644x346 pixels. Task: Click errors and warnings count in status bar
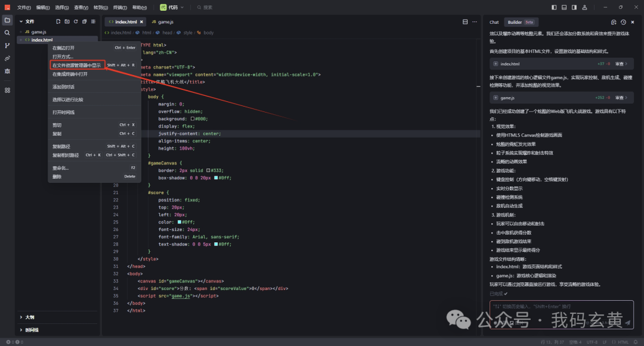14,342
